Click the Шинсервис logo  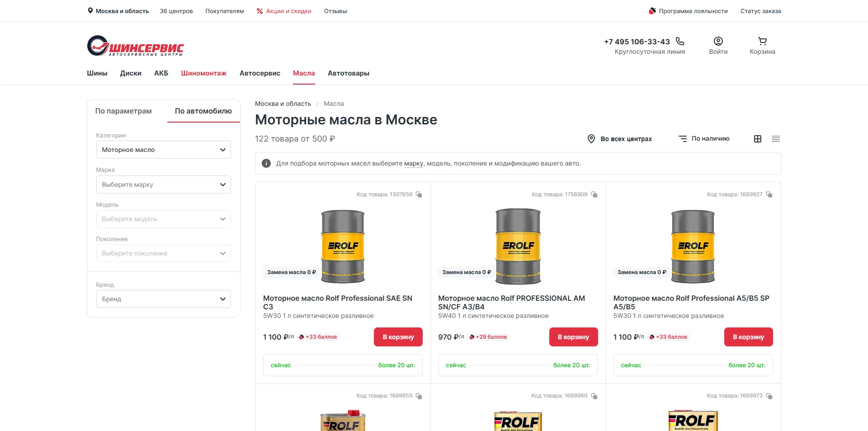coord(135,46)
